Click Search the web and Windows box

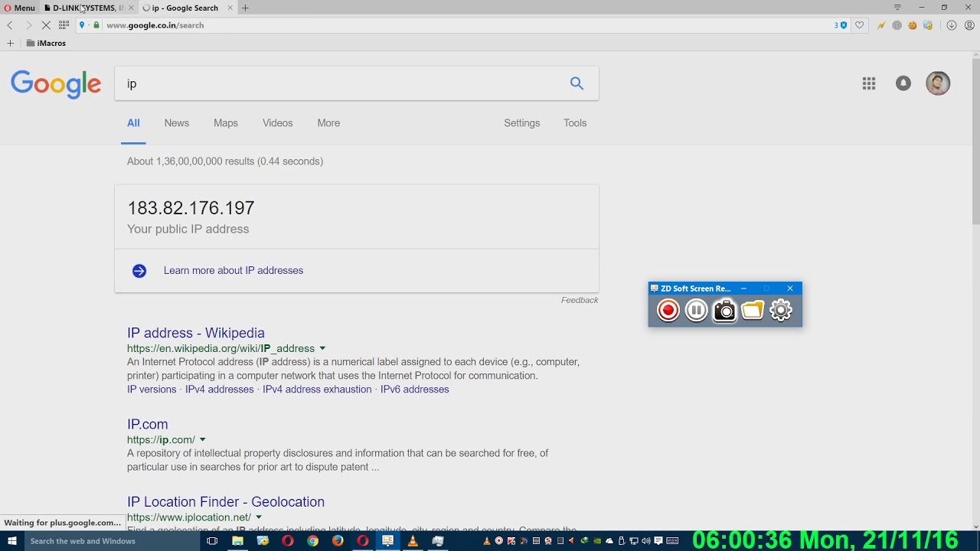(111, 541)
